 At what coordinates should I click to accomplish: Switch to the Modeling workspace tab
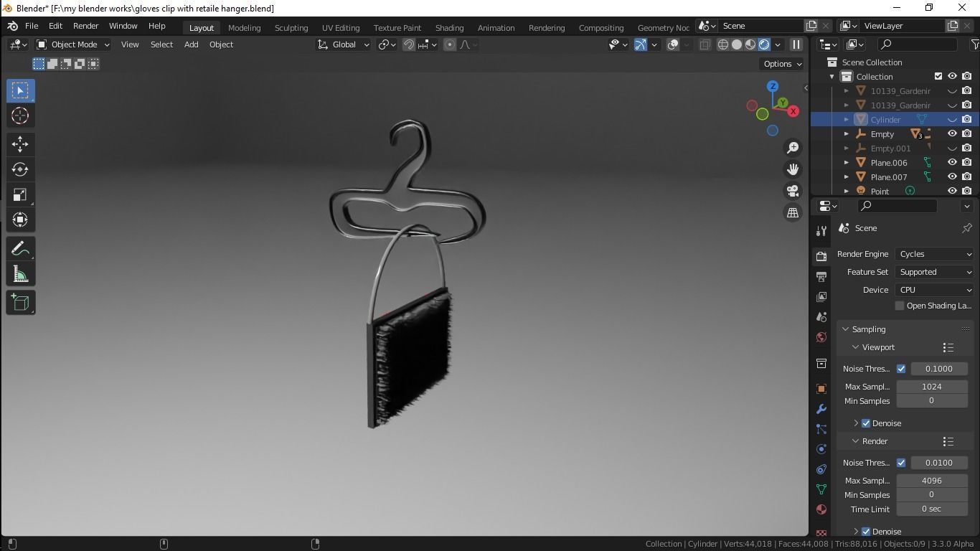tap(244, 27)
